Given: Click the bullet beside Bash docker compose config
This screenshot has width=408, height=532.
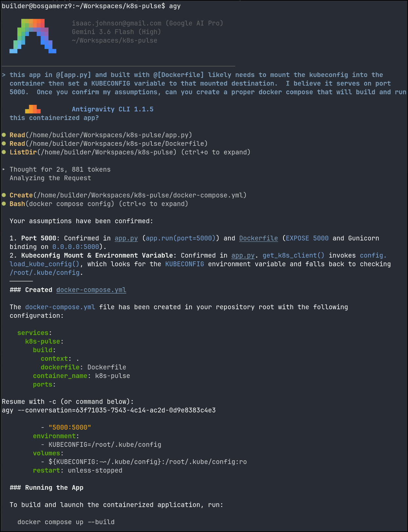Looking at the screenshot, I should tap(4, 204).
